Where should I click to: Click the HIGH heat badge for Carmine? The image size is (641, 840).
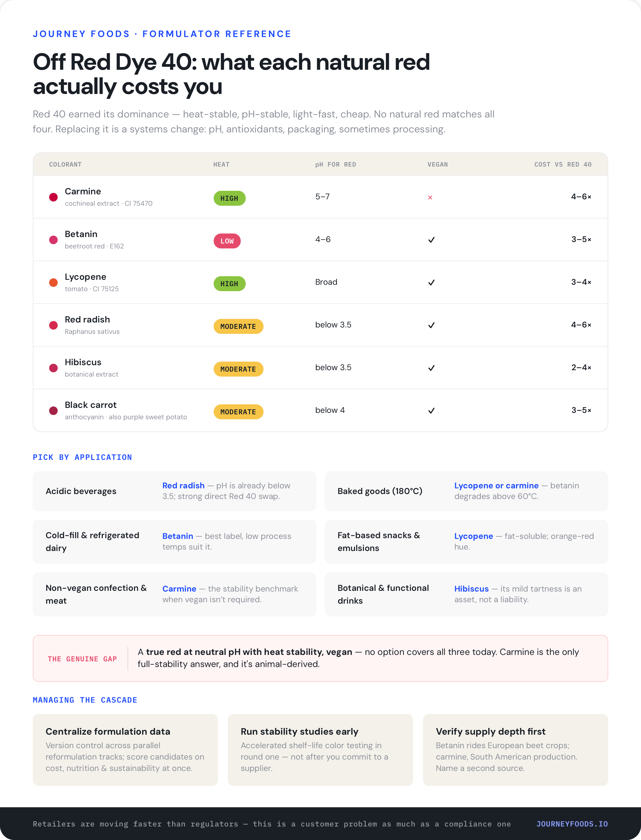[229, 198]
